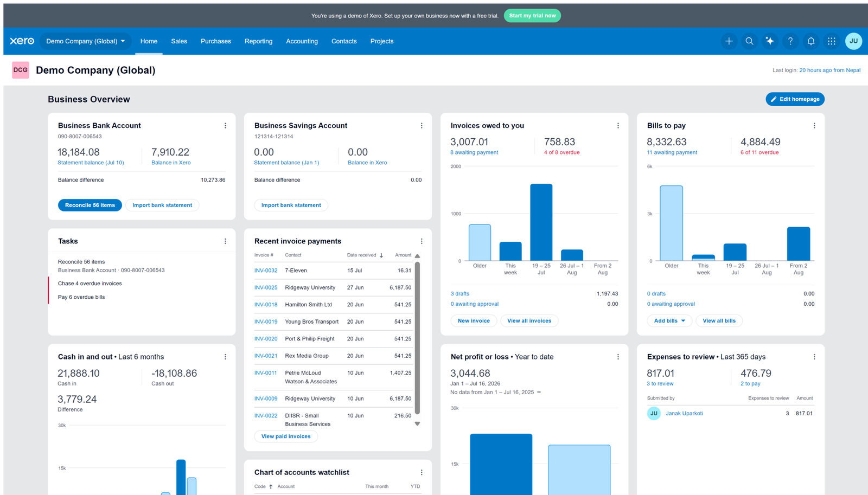
Task: Open Expenses to review options menu
Action: (x=814, y=357)
